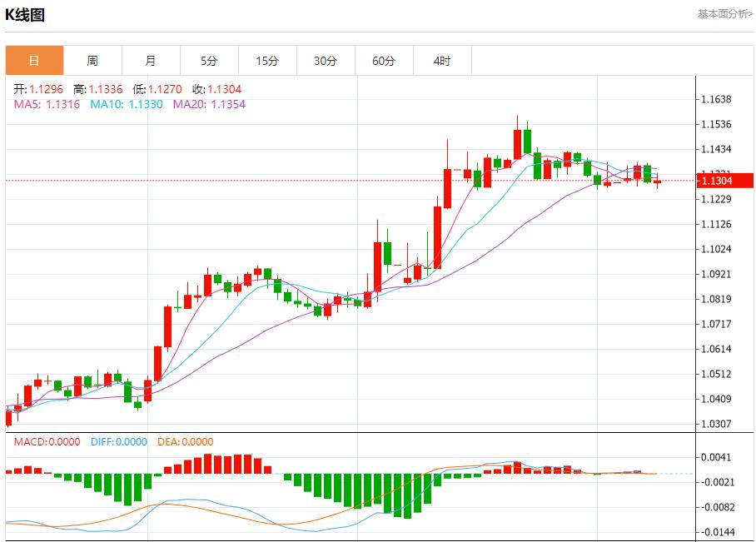The width and height of the screenshot is (756, 542).
Task: Click the DEA value label
Action: pos(186,442)
